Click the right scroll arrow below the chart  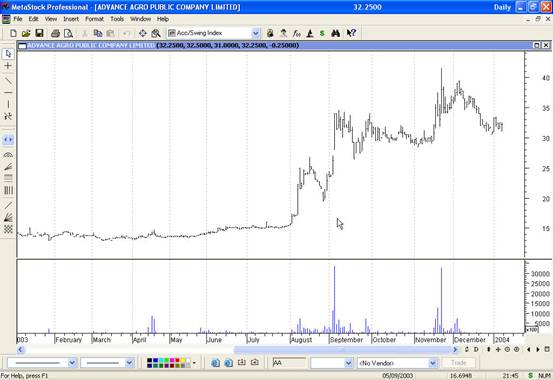point(455,349)
